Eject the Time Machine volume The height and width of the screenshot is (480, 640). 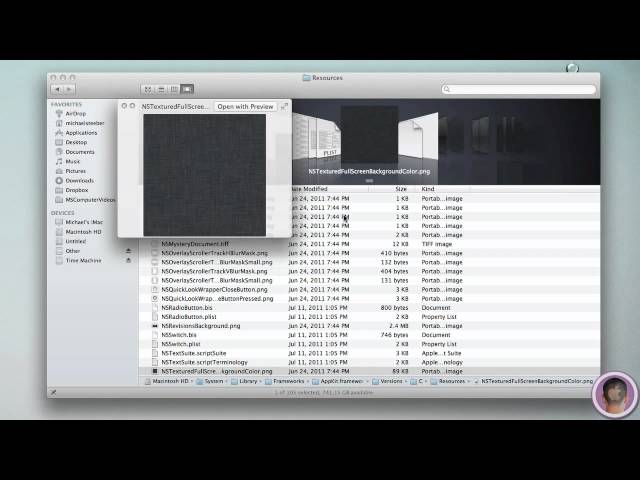coord(128,261)
